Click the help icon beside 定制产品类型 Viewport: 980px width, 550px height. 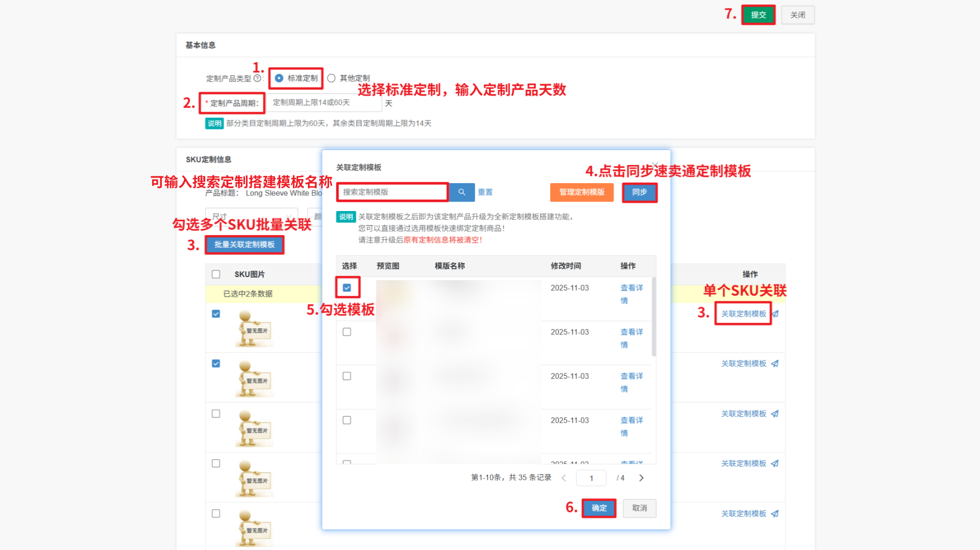[x=257, y=78]
